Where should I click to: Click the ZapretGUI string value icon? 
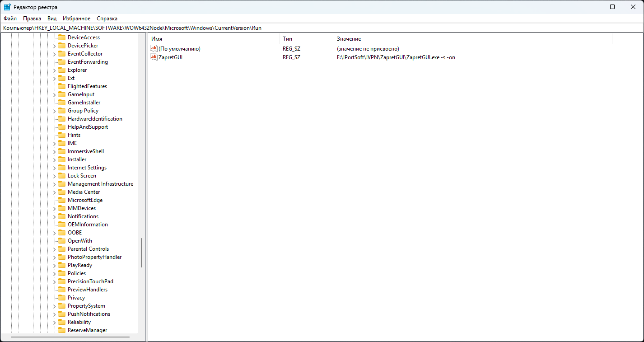tap(154, 57)
